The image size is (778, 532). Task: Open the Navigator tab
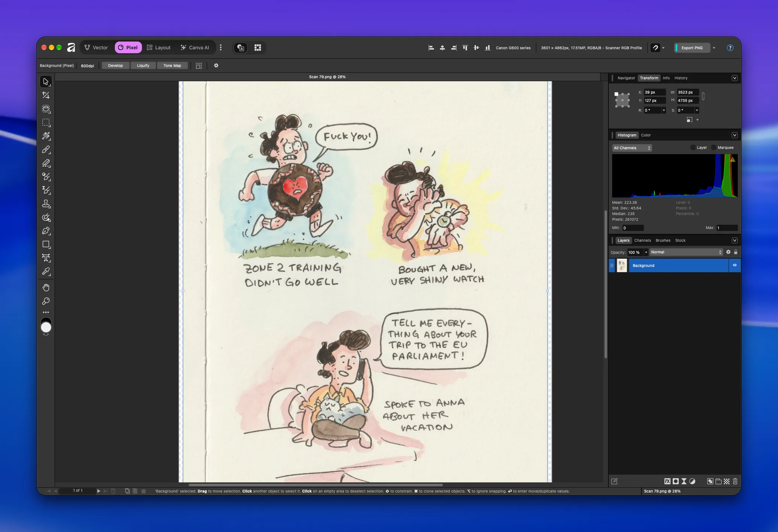pyautogui.click(x=626, y=78)
